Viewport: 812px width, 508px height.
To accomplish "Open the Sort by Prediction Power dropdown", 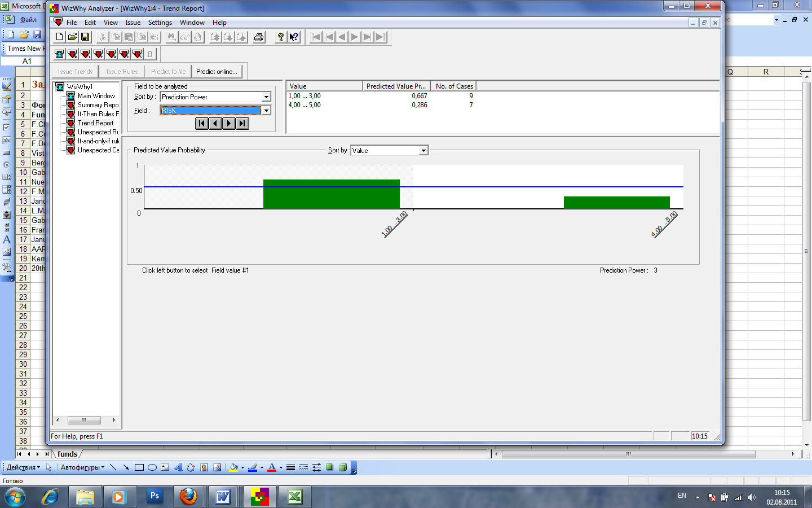I will 266,97.
